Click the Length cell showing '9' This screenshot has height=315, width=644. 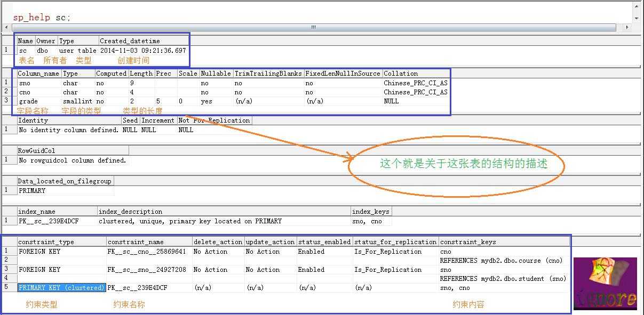point(141,83)
